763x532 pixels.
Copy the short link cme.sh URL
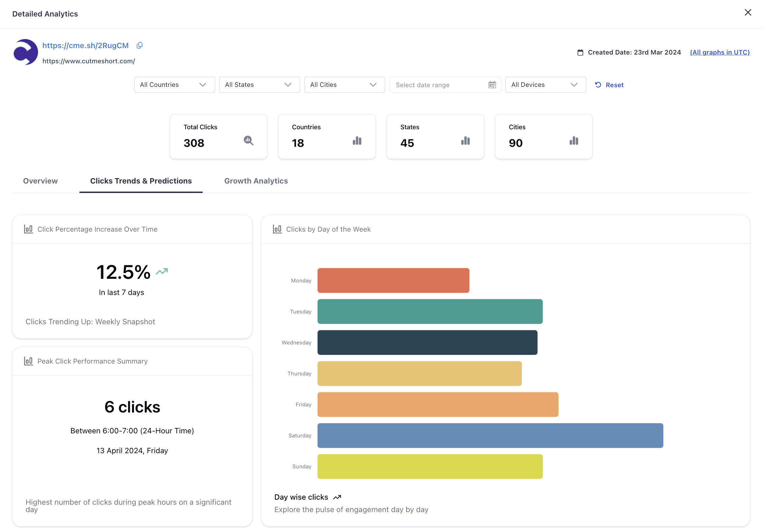tap(140, 45)
